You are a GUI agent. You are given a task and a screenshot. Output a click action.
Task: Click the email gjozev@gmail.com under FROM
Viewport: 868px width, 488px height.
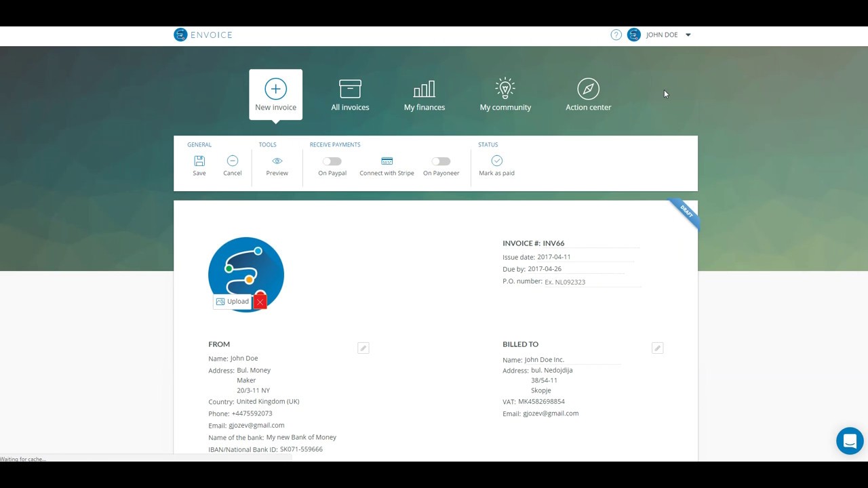coord(256,426)
